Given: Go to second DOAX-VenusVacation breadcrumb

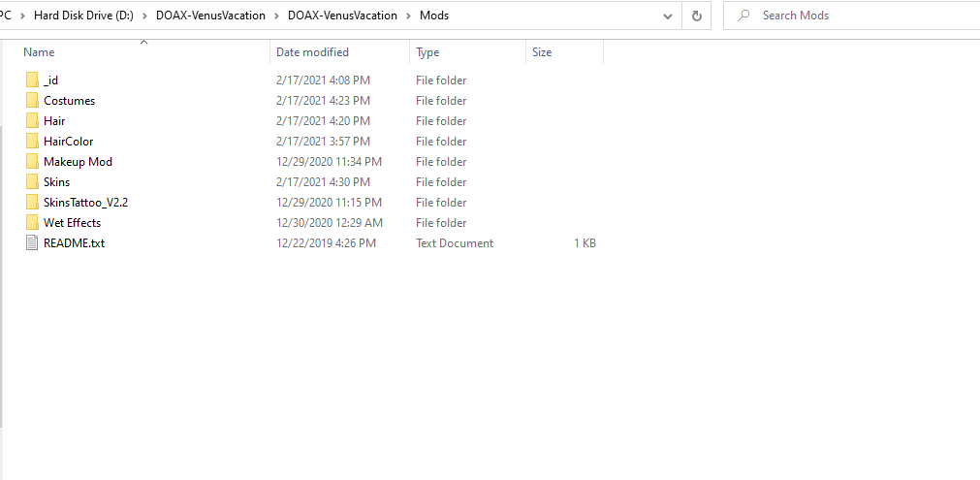Looking at the screenshot, I should (342, 16).
